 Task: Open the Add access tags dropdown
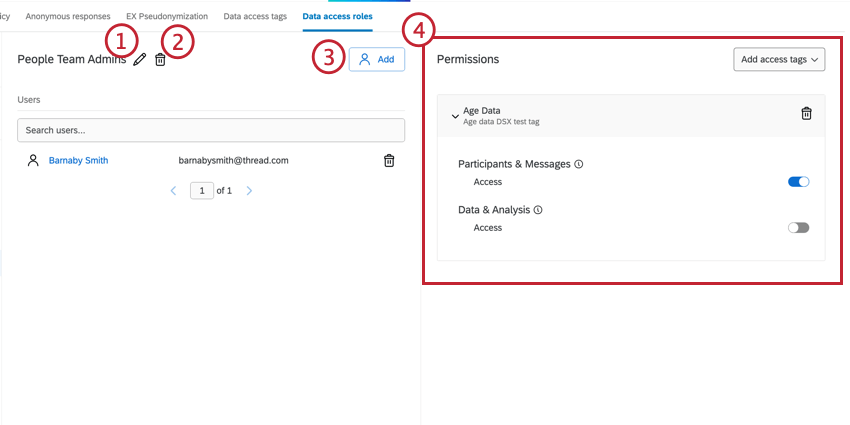click(x=779, y=60)
